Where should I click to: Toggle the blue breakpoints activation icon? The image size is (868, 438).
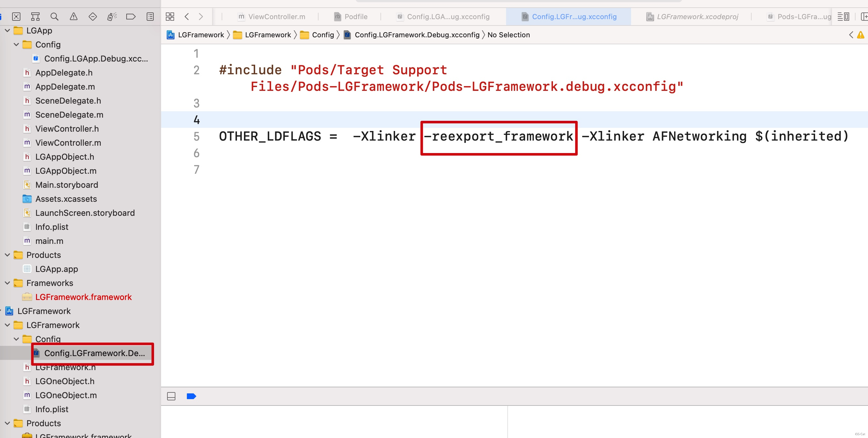[x=191, y=396]
